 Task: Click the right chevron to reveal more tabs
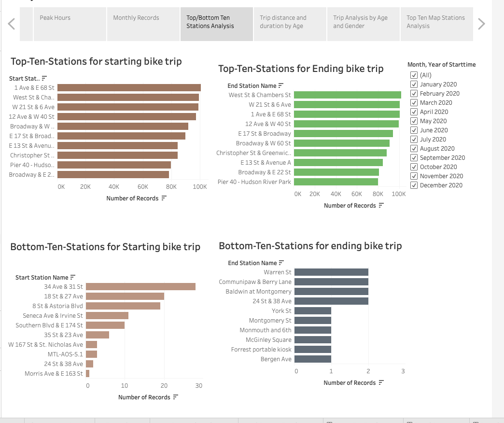481,24
